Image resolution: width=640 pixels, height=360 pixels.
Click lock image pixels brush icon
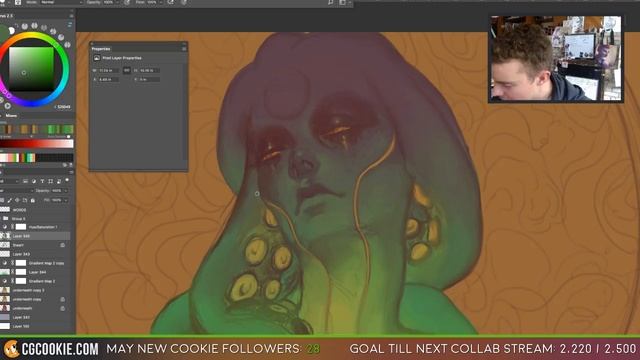[x=9, y=200]
